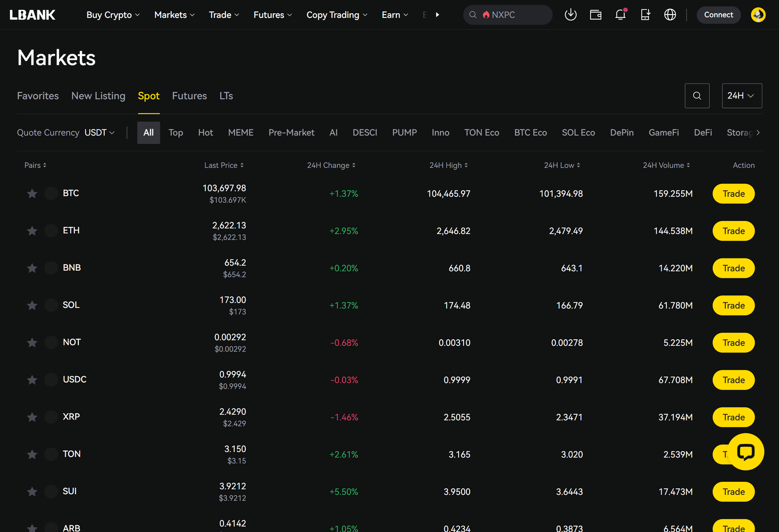The height and width of the screenshot is (532, 779).
Task: Toggle favorite star for XRP
Action: click(x=32, y=417)
